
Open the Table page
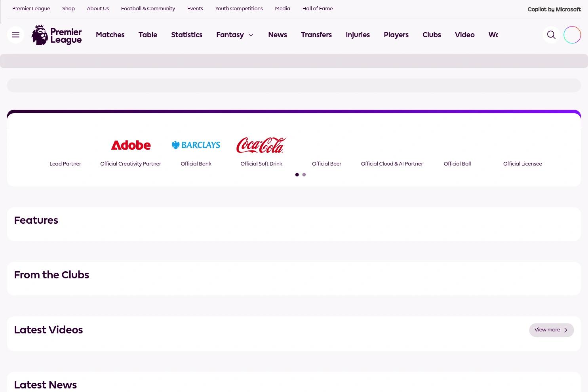[148, 35]
